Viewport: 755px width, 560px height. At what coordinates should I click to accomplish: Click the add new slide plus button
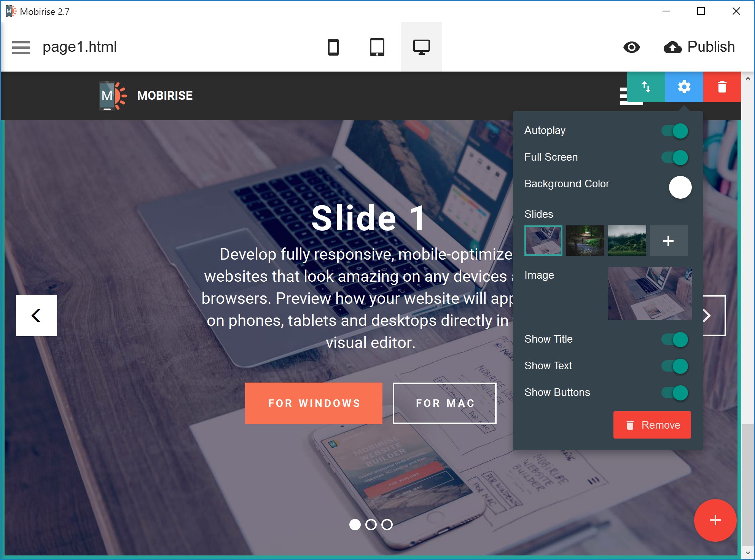(667, 240)
